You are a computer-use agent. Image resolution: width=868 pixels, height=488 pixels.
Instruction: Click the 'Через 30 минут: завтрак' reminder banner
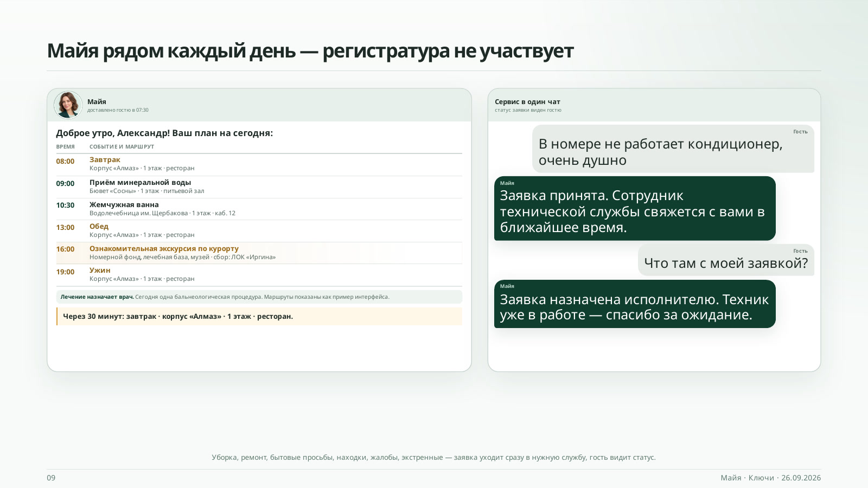click(x=259, y=317)
